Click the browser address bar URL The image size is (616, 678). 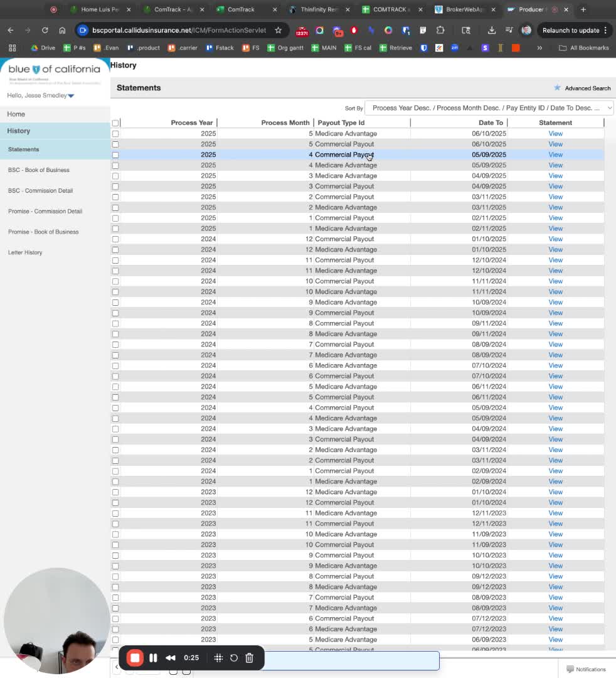click(179, 30)
